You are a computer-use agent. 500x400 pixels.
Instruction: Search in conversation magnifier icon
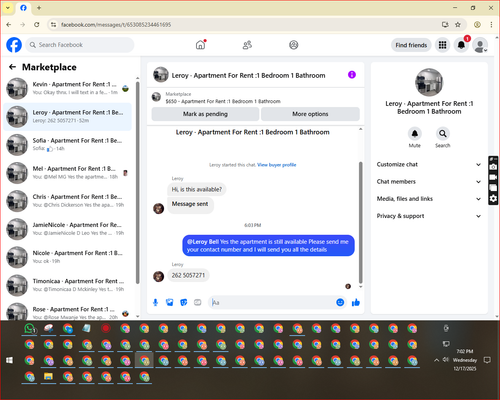[x=443, y=134]
